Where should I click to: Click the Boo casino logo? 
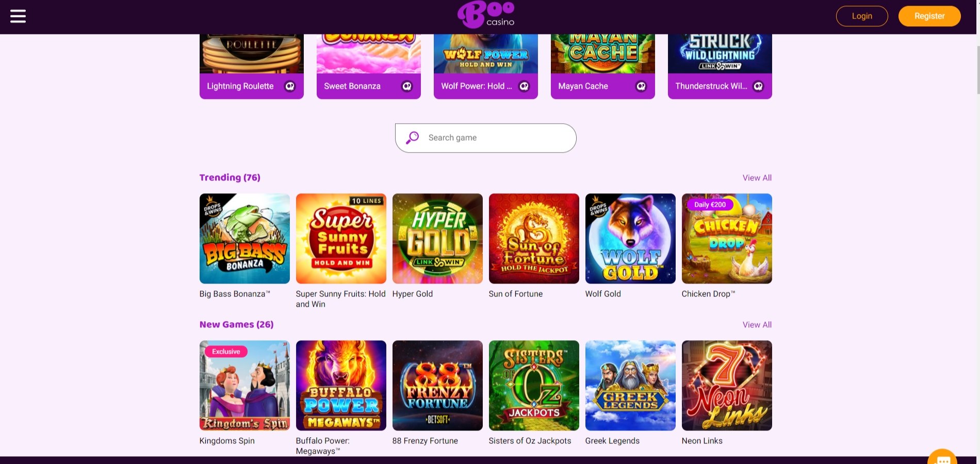coord(486,15)
